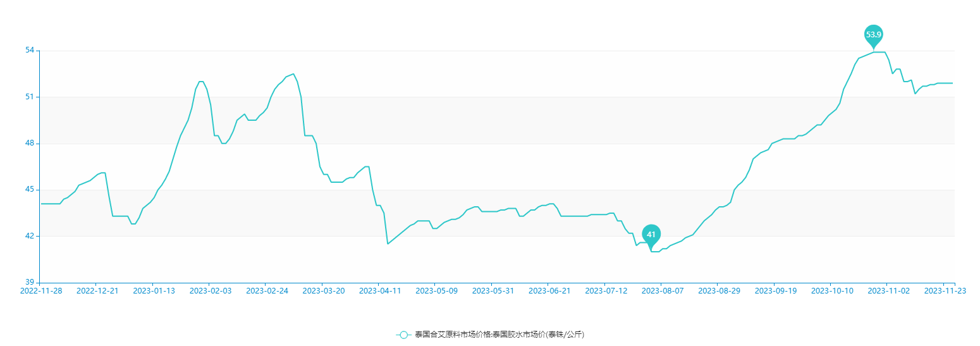This screenshot has width=980, height=346.
Task: Select the 2023-01-13 axis date
Action: 154,291
